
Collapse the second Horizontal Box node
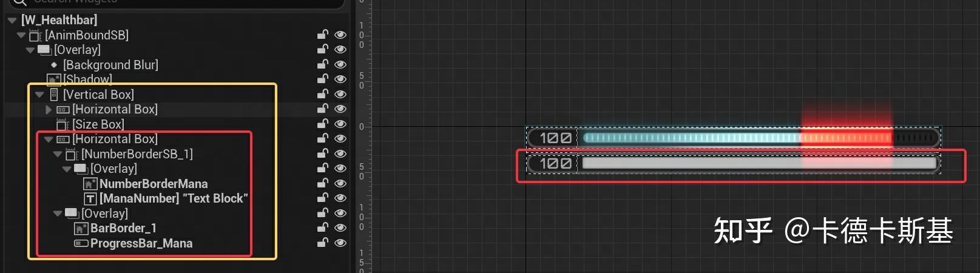pos(49,140)
